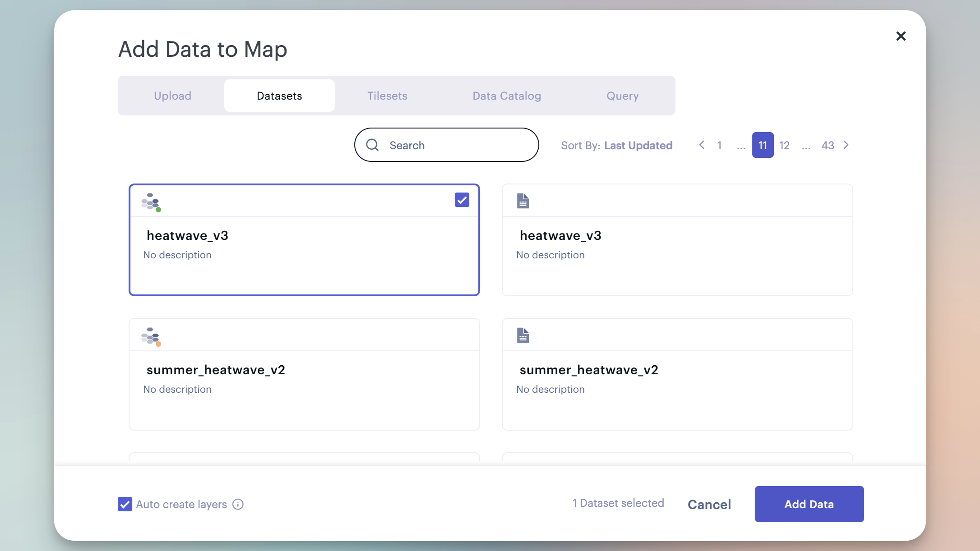Screen dimensions: 980x551
Task: Uncheck the selected heatwave_v3 dataset checkbox
Action: tap(462, 200)
